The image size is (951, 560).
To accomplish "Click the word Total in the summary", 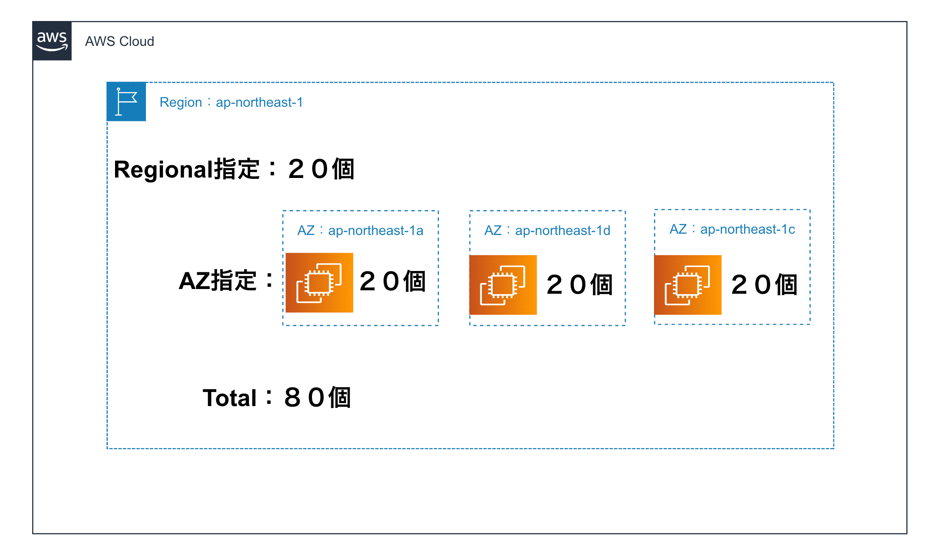I will (229, 398).
